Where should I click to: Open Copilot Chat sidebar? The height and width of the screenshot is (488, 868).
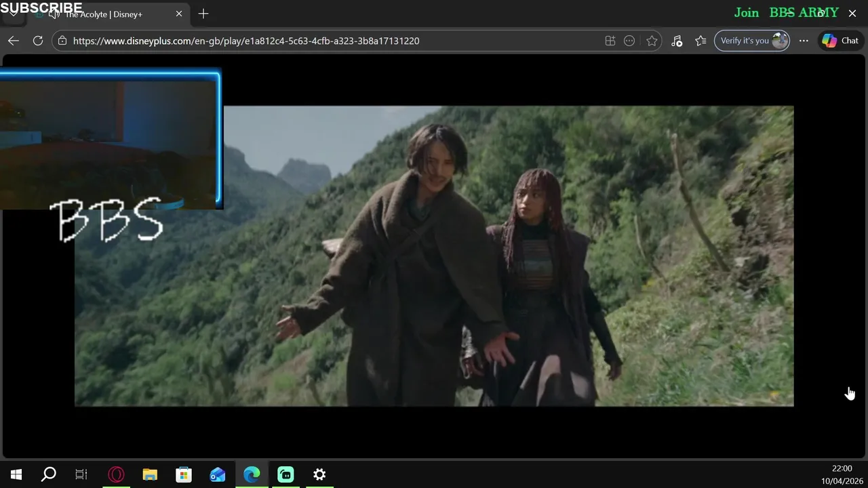(841, 41)
